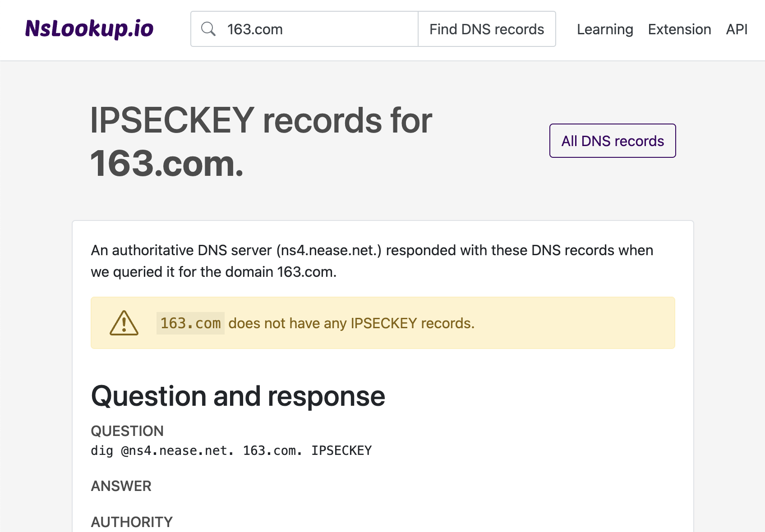This screenshot has width=765, height=532.
Task: Click the dig command text
Action: [x=231, y=450]
